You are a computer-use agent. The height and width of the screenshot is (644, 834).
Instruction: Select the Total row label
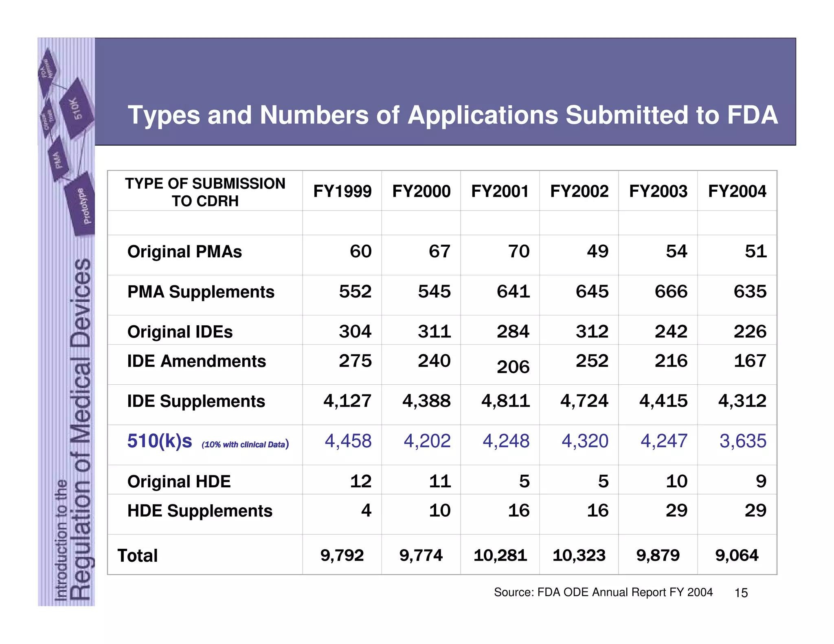click(x=138, y=556)
